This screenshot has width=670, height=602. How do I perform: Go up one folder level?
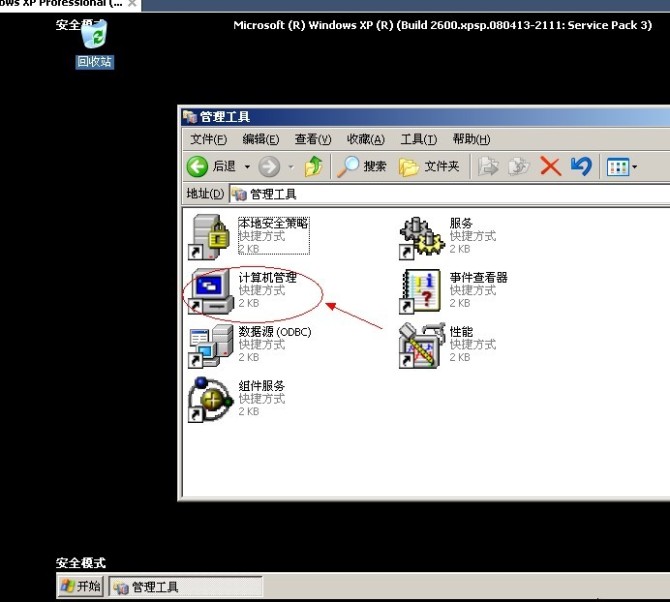[x=314, y=167]
